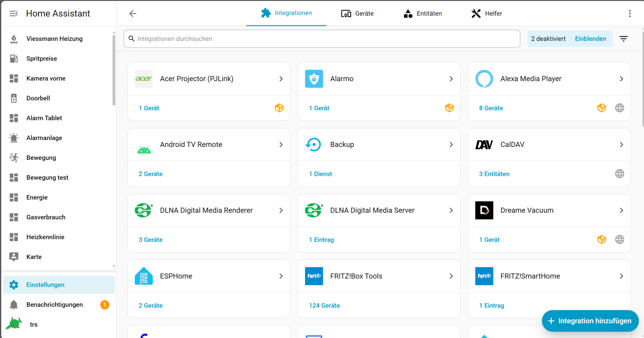The height and width of the screenshot is (338, 644).
Task: Click the Alarmo shield icon
Action: click(314, 79)
